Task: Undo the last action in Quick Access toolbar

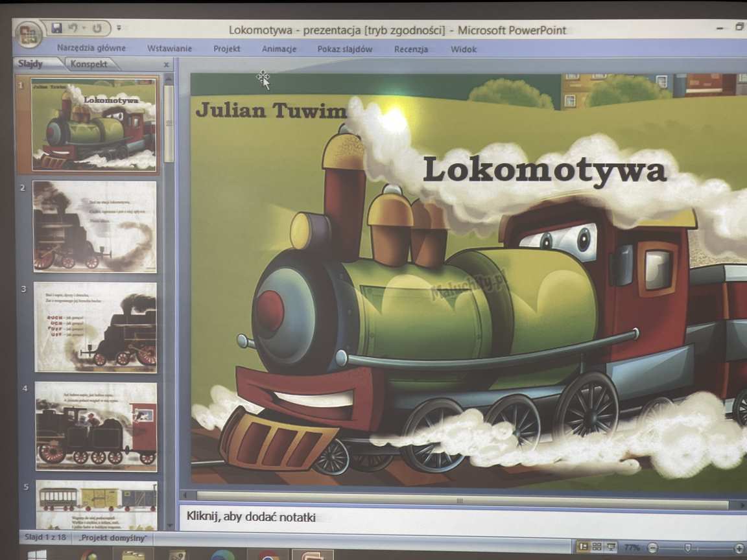Action: (x=73, y=28)
